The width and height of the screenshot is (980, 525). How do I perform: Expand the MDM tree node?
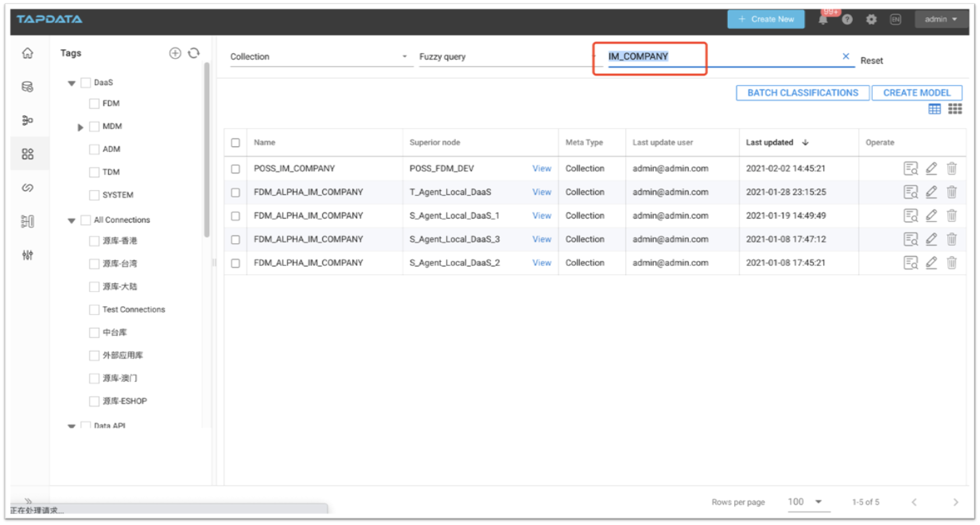coord(80,127)
